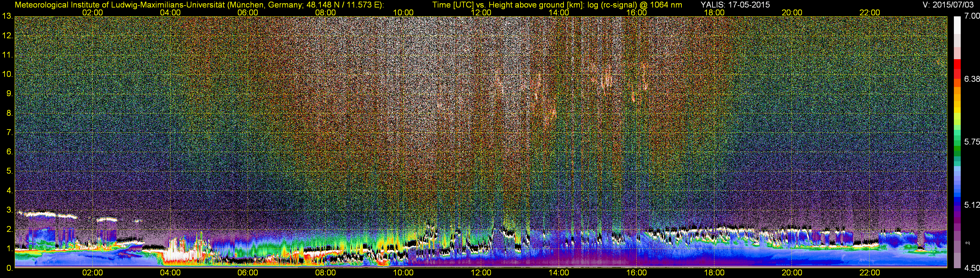
Task: Select 02:00 on the bottom time axis
Action: tap(92, 273)
